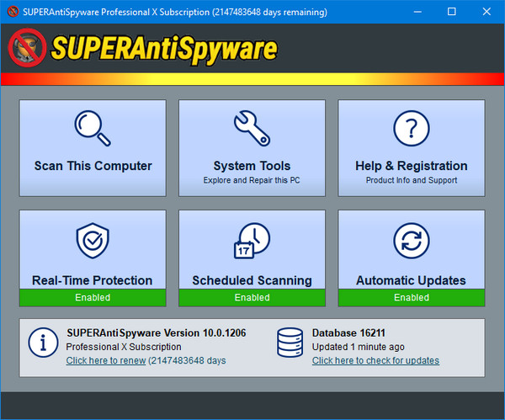Open the Scan This Computer label
The width and height of the screenshot is (505, 420).
pos(93,166)
